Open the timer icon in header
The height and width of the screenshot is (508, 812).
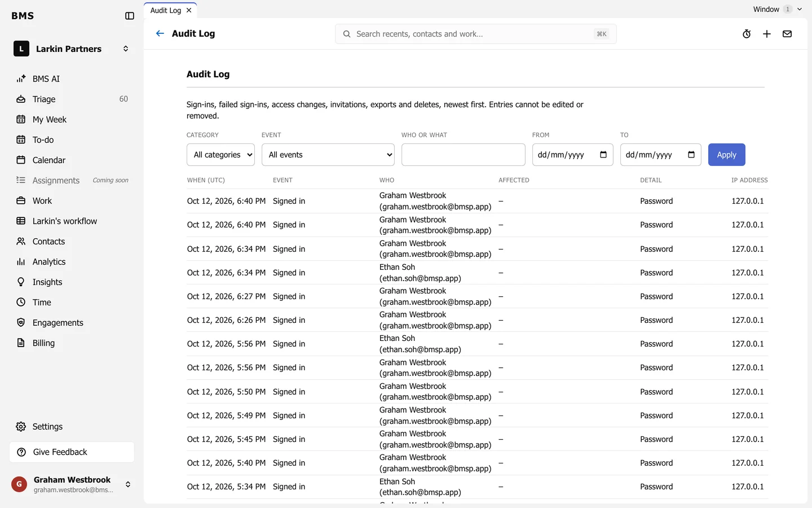tap(747, 34)
